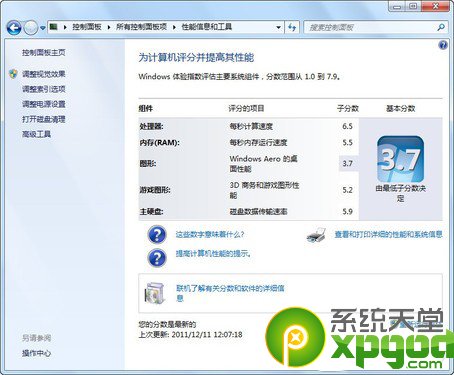The width and height of the screenshot is (454, 375).
Task: Select 性能信息和工具 breadcrumb
Action: [x=207, y=27]
